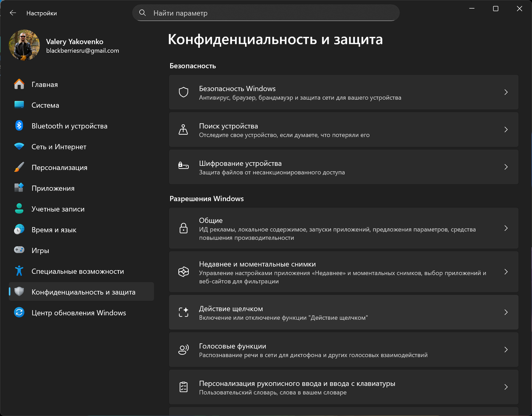Screen dimensions: 532x416
Task: Click the Найти параметр search field
Action: (266, 13)
